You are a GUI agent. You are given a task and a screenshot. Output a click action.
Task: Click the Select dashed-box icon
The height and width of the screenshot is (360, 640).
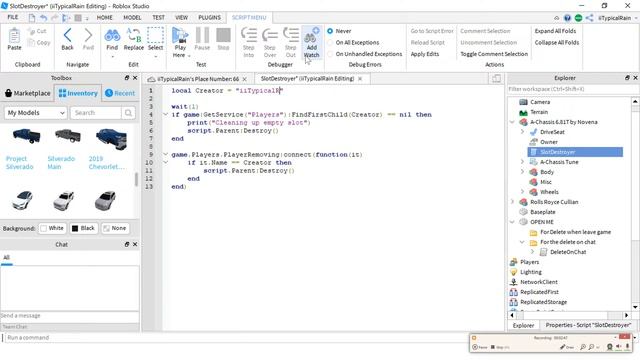156,35
